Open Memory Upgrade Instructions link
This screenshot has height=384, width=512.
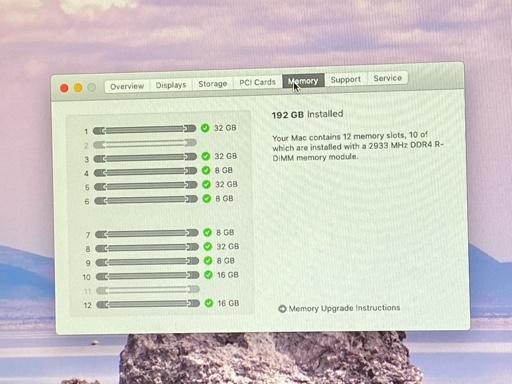[344, 308]
